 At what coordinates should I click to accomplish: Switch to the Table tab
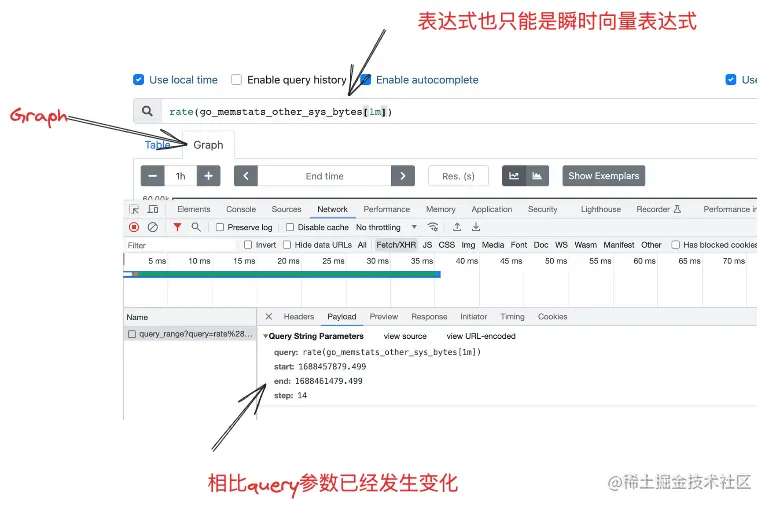pyautogui.click(x=158, y=145)
